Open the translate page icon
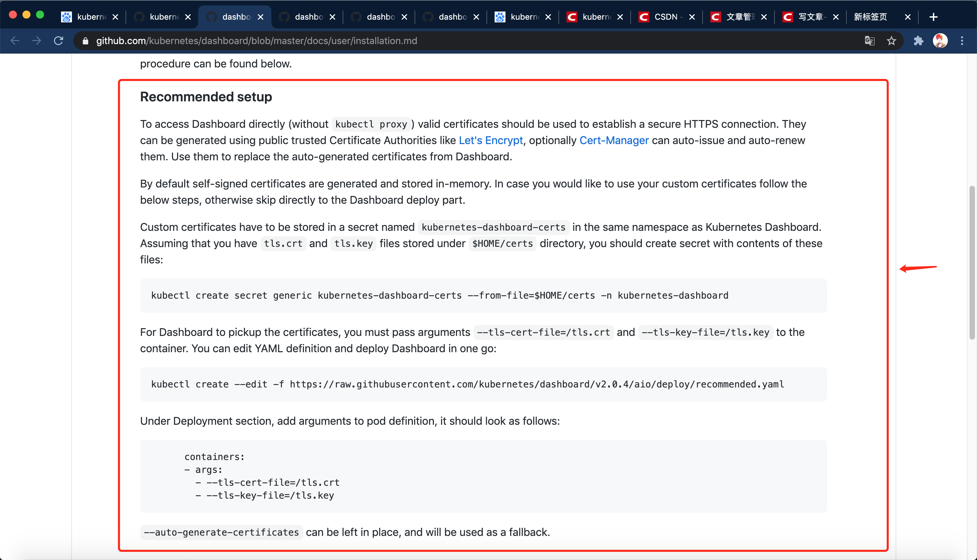This screenshot has height=560, width=977. pos(870,41)
